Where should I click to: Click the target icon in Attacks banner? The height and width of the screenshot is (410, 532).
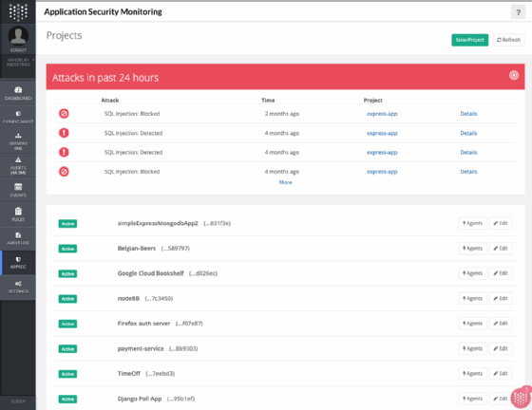pyautogui.click(x=514, y=75)
